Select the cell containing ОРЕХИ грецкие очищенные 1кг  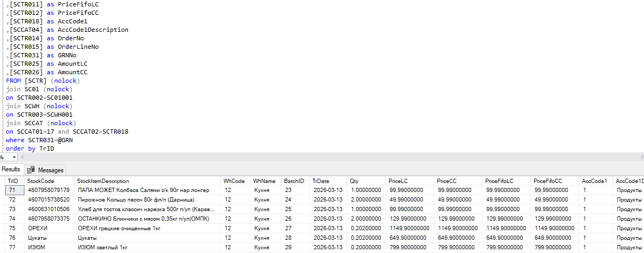(x=119, y=228)
